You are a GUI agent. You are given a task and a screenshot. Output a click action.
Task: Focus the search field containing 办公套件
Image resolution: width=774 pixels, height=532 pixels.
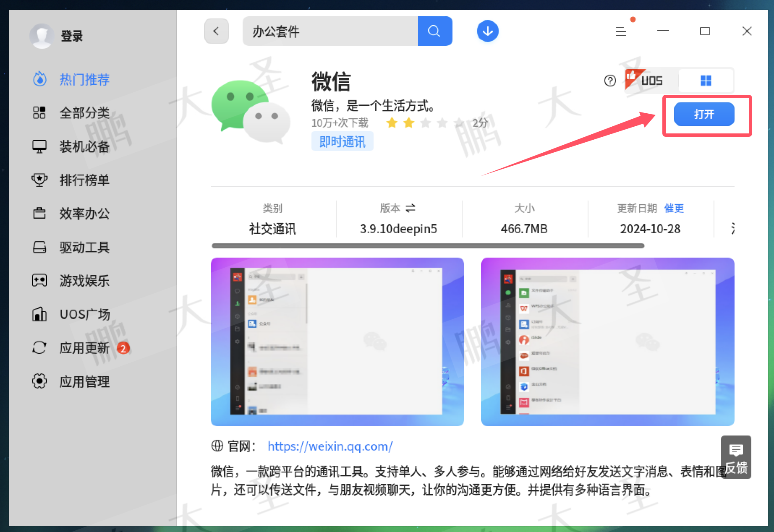click(x=330, y=31)
